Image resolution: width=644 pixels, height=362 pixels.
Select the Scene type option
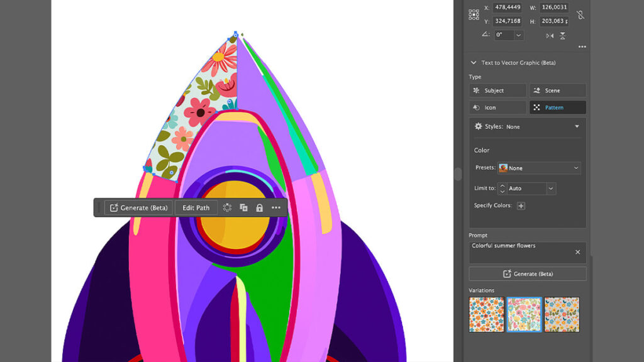tap(557, 90)
